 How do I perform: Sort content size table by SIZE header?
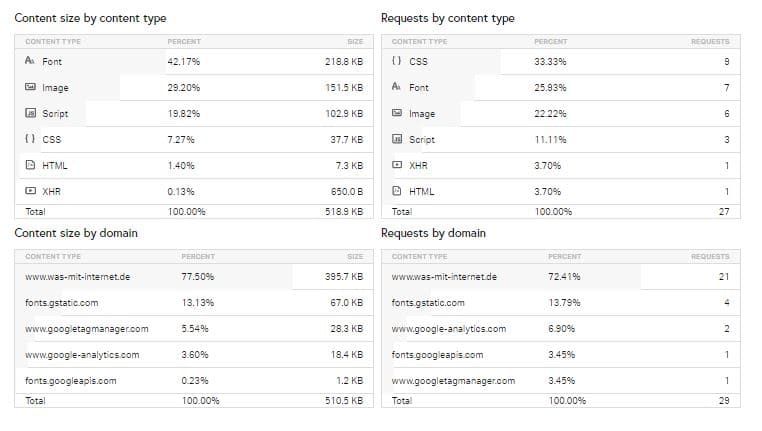coord(355,42)
